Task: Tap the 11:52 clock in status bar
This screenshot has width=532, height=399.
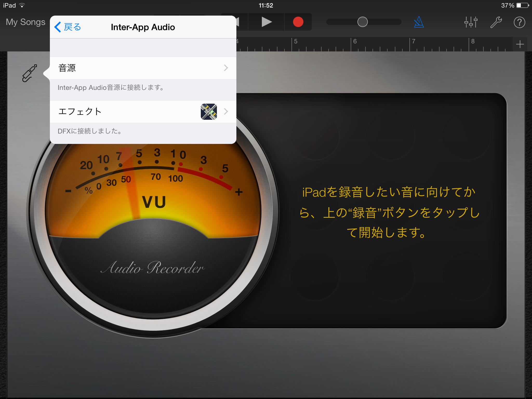Action: [266, 5]
